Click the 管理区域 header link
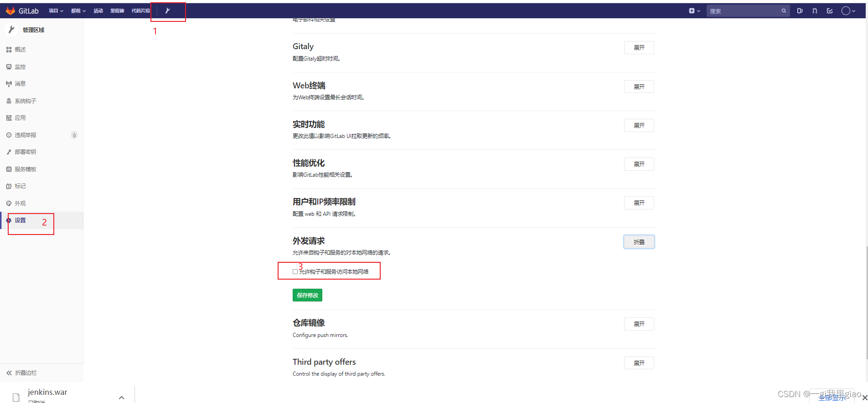Viewport: 868px width, 403px height. [x=33, y=30]
